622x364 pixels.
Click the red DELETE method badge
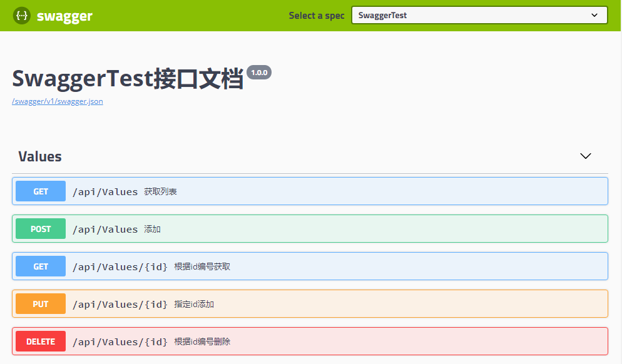[x=41, y=341]
